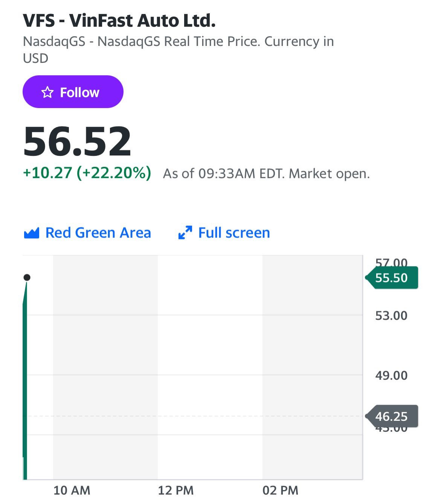Click the full screen expand arrows icon

[x=185, y=233]
